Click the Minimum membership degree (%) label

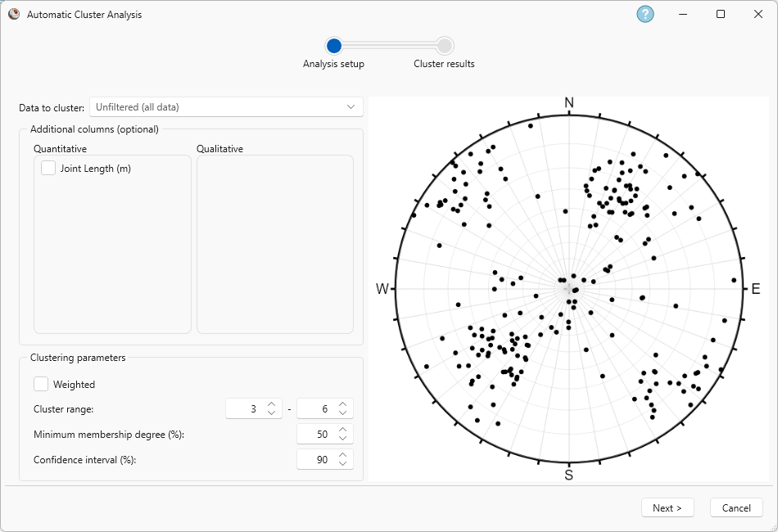pos(109,435)
